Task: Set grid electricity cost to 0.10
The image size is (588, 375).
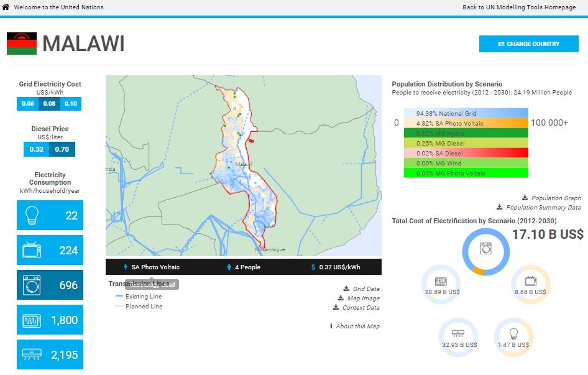Action: tap(71, 104)
